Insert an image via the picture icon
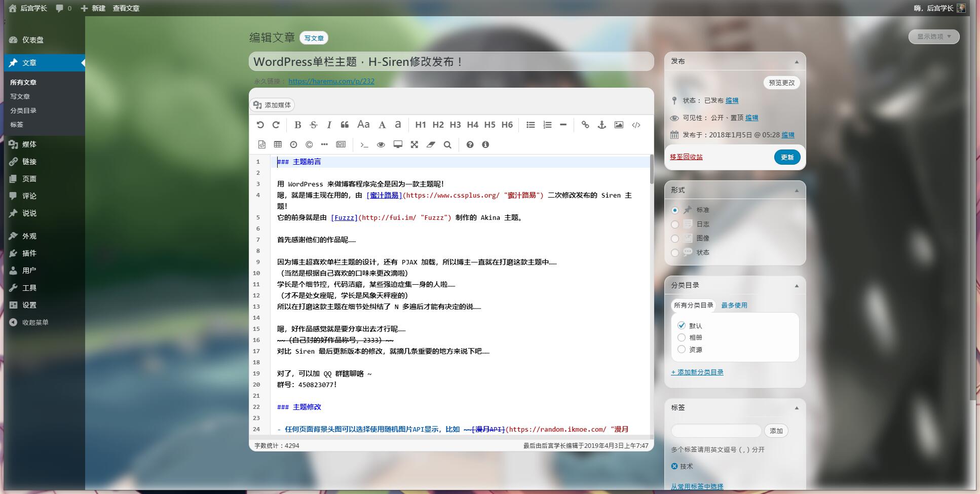This screenshot has width=980, height=494. 619,125
